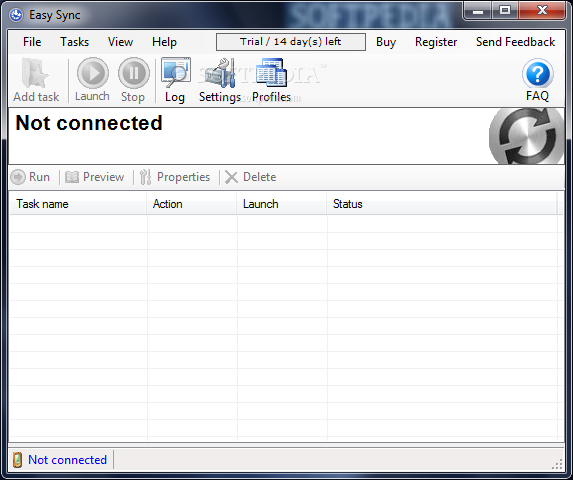
Task: Minimize the Easy Sync window
Action: click(478, 11)
